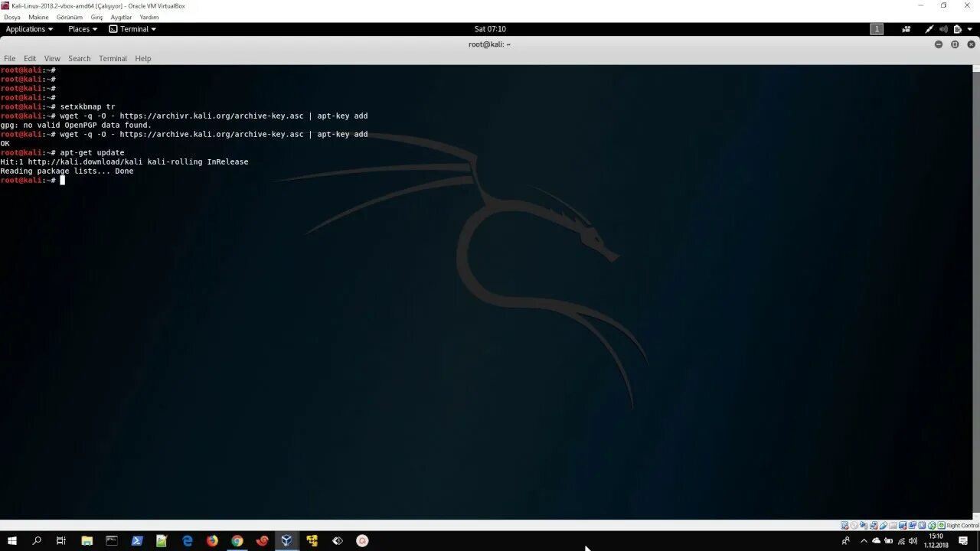Image resolution: width=980 pixels, height=551 pixels.
Task: Open the Terminal app menu in Kali panel
Action: pyautogui.click(x=132, y=29)
